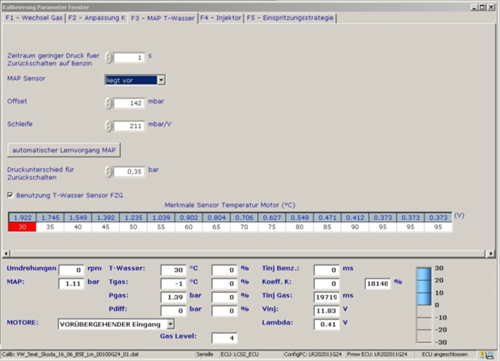The image size is (500, 361).
Task: Open F5 - Einspritzungsstrategie tab
Action: point(290,18)
